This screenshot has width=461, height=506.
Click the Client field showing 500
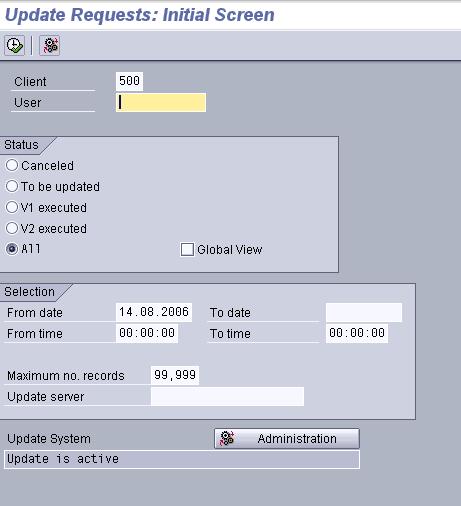pos(129,81)
